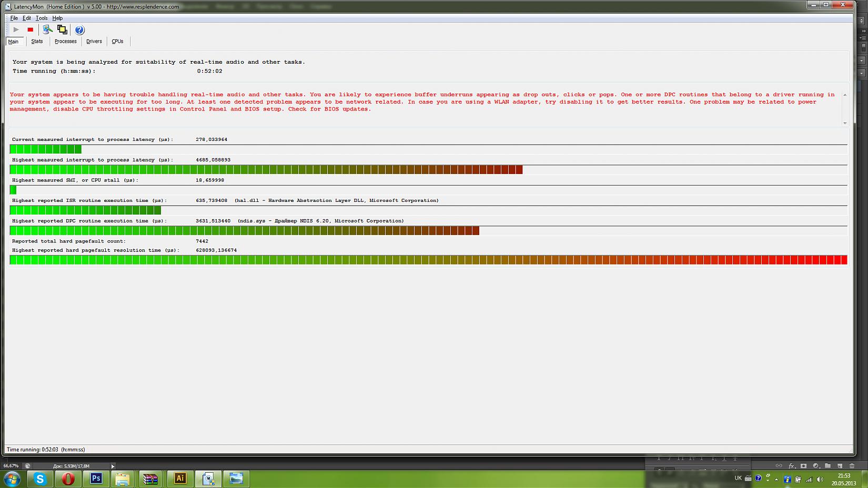Click the hard pagefault count value 7442
Image resolution: width=868 pixels, height=488 pixels.
[x=202, y=241]
